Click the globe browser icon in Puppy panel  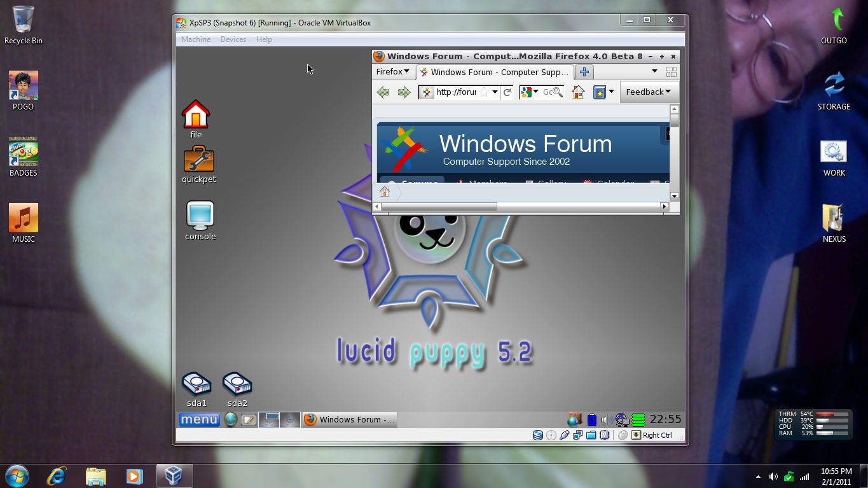pos(230,419)
